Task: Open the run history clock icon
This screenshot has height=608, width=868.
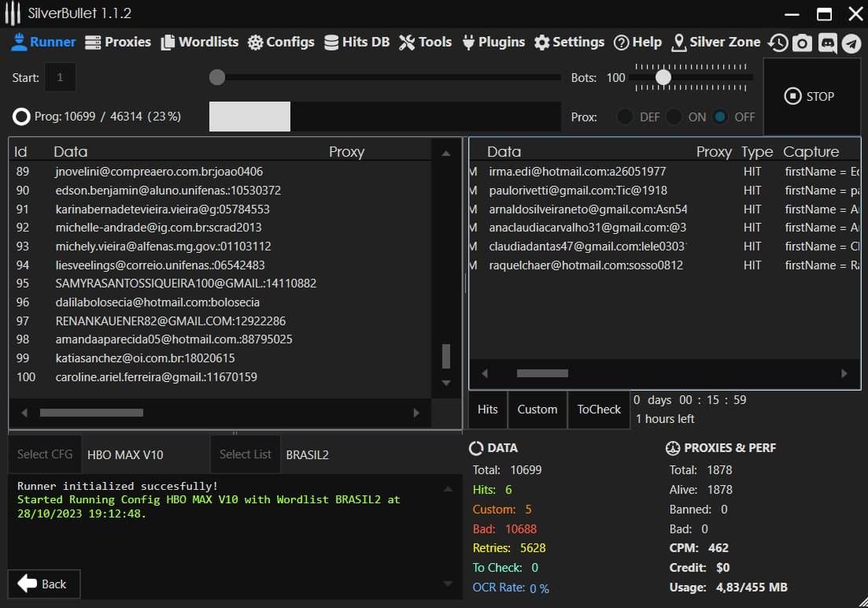Action: tap(778, 43)
